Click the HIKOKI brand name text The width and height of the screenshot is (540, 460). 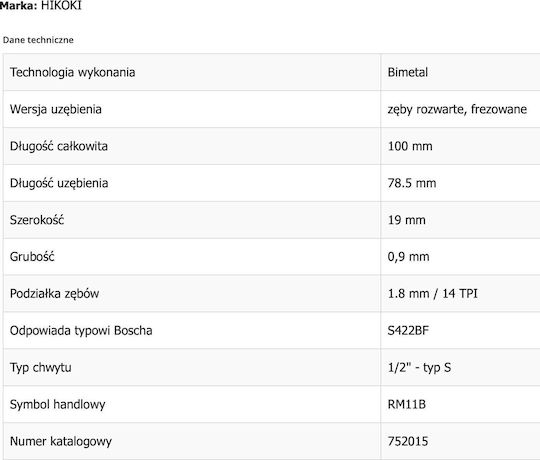tap(61, 5)
